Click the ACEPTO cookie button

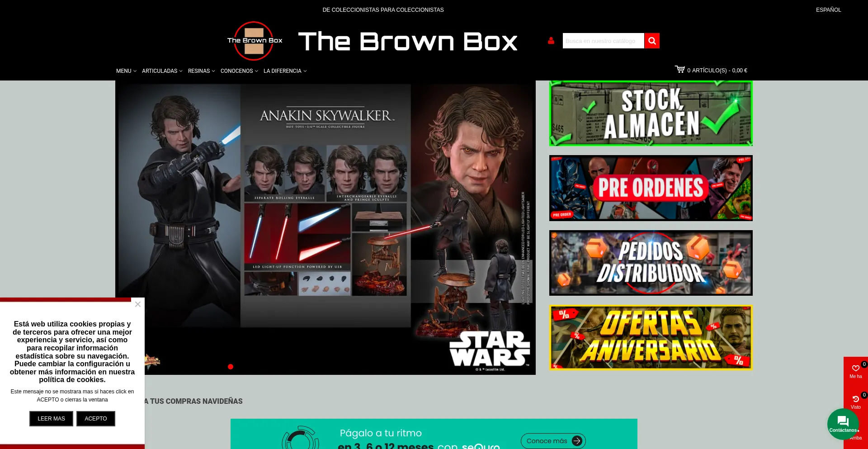(96, 419)
